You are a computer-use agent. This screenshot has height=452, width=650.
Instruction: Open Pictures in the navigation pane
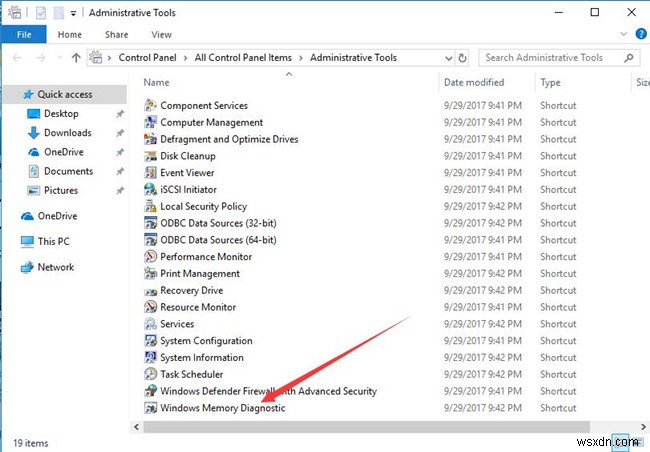click(x=61, y=190)
